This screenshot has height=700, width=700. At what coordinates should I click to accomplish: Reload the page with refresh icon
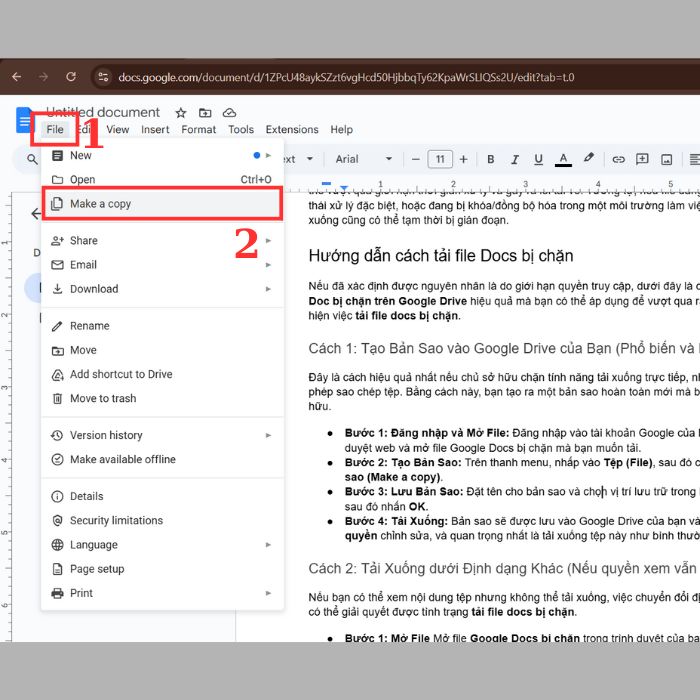coord(71,77)
